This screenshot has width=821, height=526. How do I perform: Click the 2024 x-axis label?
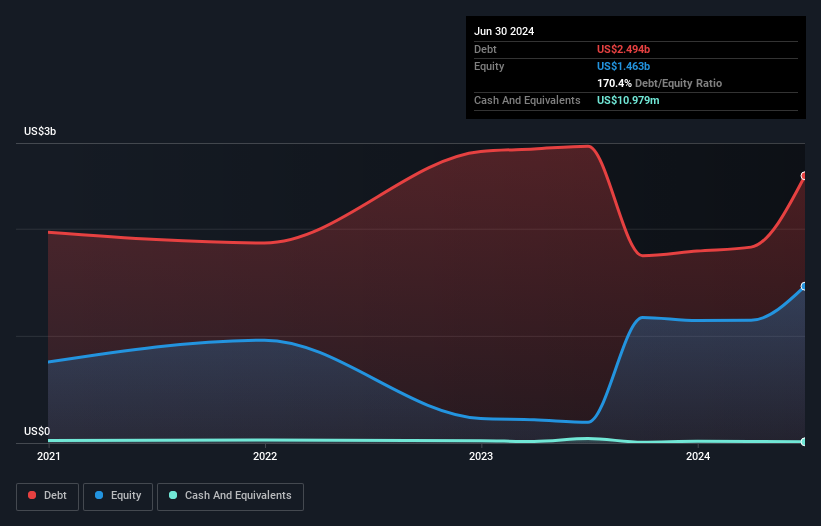coord(698,456)
